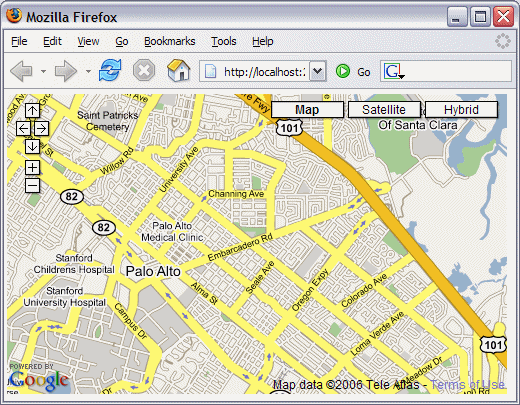Viewport: 520px width, 405px height.
Task: Click the Stanford Childrens Hospital label
Action: (74, 264)
